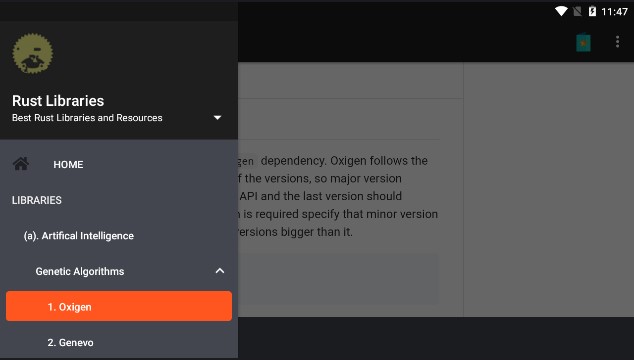The width and height of the screenshot is (634, 360).
Task: Click the LIBRARIES section label
Action: (37, 200)
